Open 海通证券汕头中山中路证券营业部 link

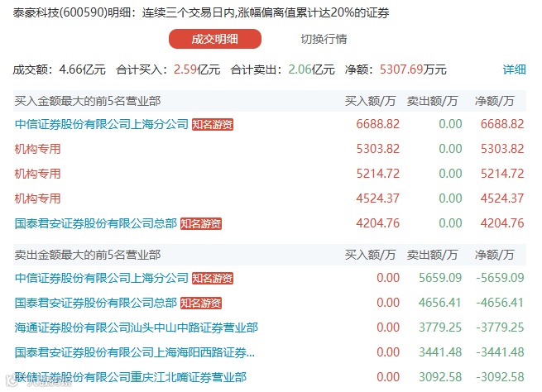(137, 327)
